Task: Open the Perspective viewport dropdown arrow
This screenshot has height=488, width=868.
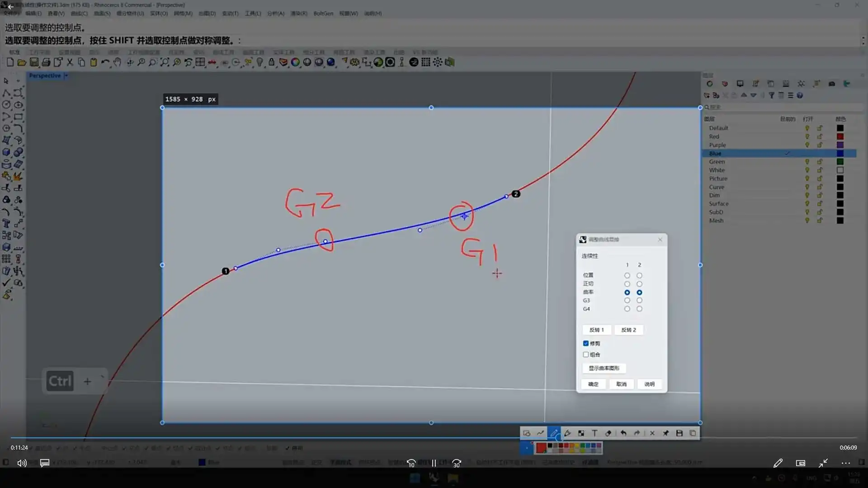Action: pos(66,75)
